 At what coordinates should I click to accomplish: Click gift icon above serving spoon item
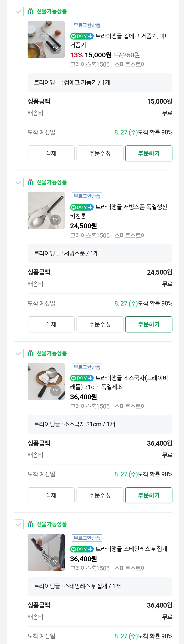[x=31, y=182]
